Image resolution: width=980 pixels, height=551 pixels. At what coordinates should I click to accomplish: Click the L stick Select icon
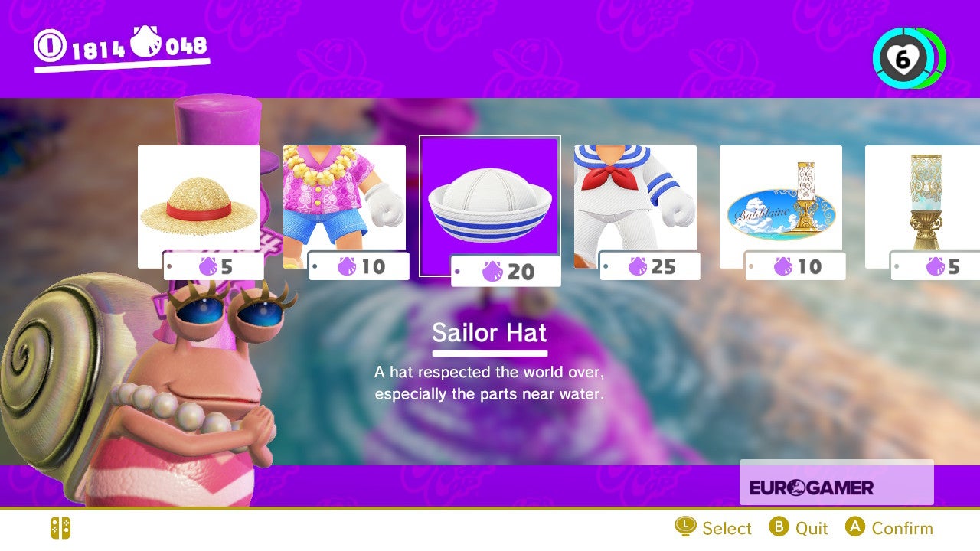pyautogui.click(x=685, y=527)
